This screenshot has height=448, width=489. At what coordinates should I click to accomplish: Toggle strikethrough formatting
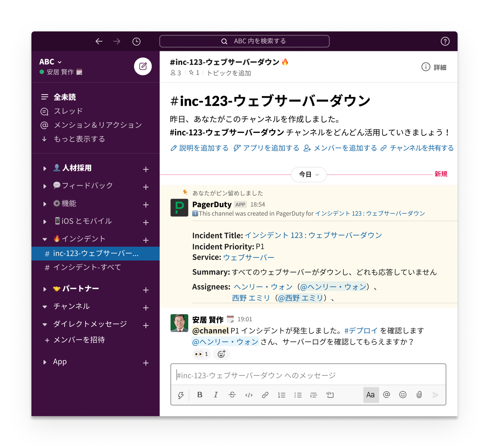pyautogui.click(x=232, y=395)
